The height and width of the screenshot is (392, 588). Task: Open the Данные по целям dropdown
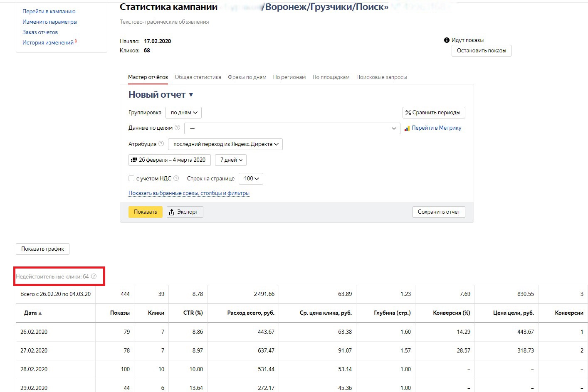pyautogui.click(x=292, y=128)
